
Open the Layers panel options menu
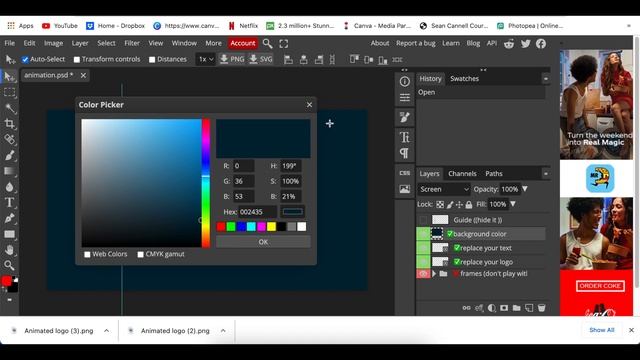(x=546, y=174)
